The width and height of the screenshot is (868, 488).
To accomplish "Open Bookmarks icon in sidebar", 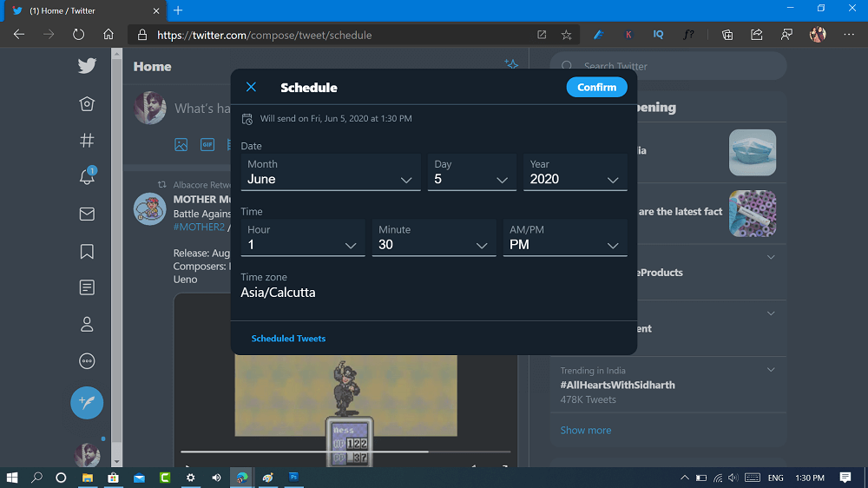I will click(x=87, y=252).
